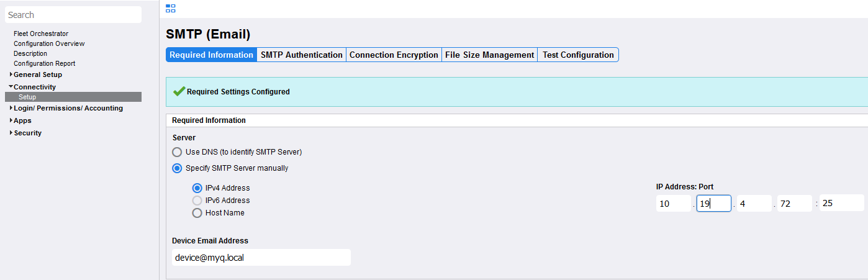Open Fleet Orchestrator in sidebar
The image size is (868, 280).
[x=41, y=34]
